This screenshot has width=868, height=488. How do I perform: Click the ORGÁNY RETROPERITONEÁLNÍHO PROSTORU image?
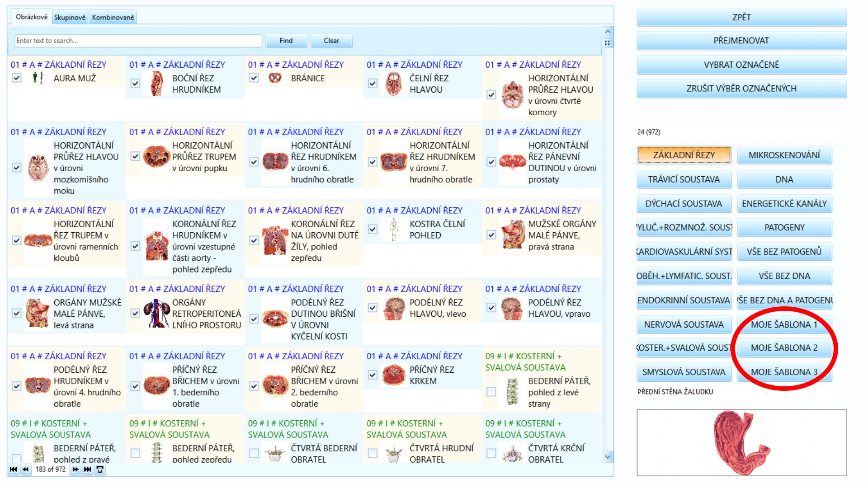[156, 313]
